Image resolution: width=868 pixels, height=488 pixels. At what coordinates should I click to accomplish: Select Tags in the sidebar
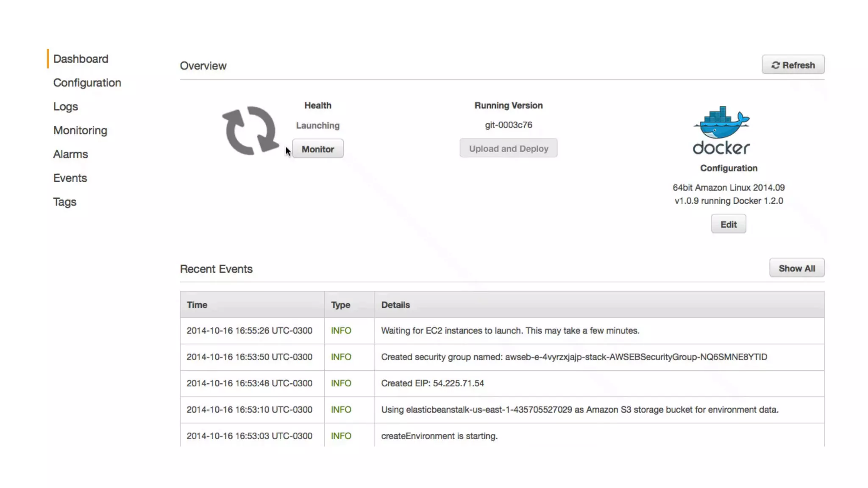pos(64,202)
